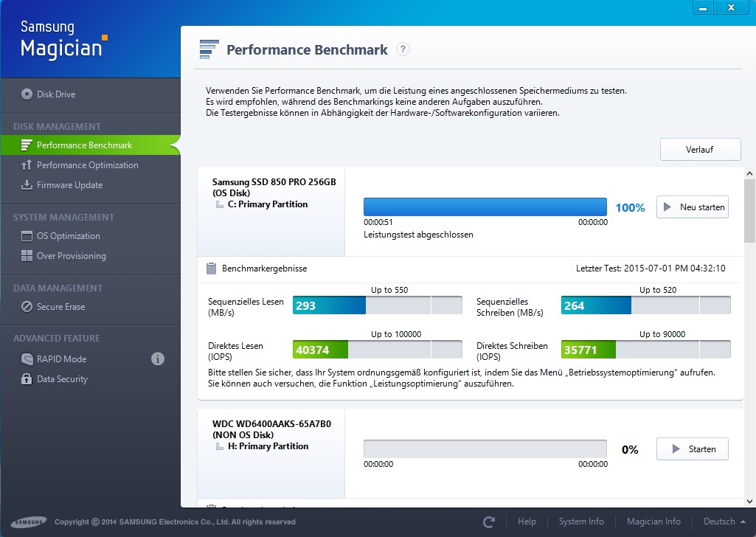Click the RAPID Mode icon

(27, 358)
